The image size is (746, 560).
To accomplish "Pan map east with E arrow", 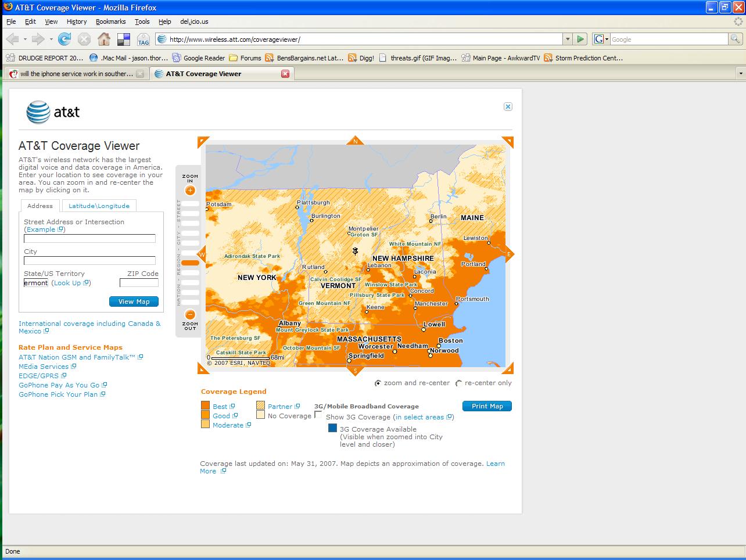I will click(510, 254).
